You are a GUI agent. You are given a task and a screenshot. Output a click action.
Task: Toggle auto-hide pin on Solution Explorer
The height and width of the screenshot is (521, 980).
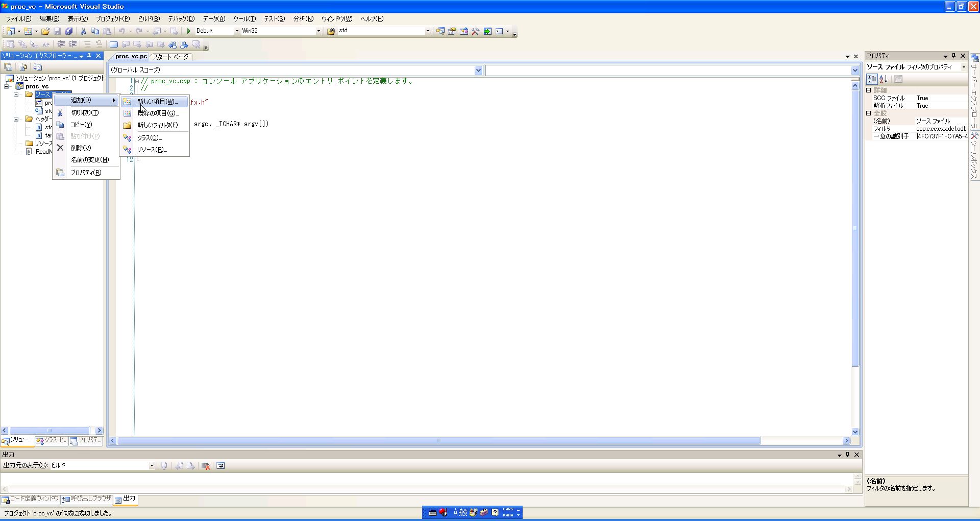point(89,56)
